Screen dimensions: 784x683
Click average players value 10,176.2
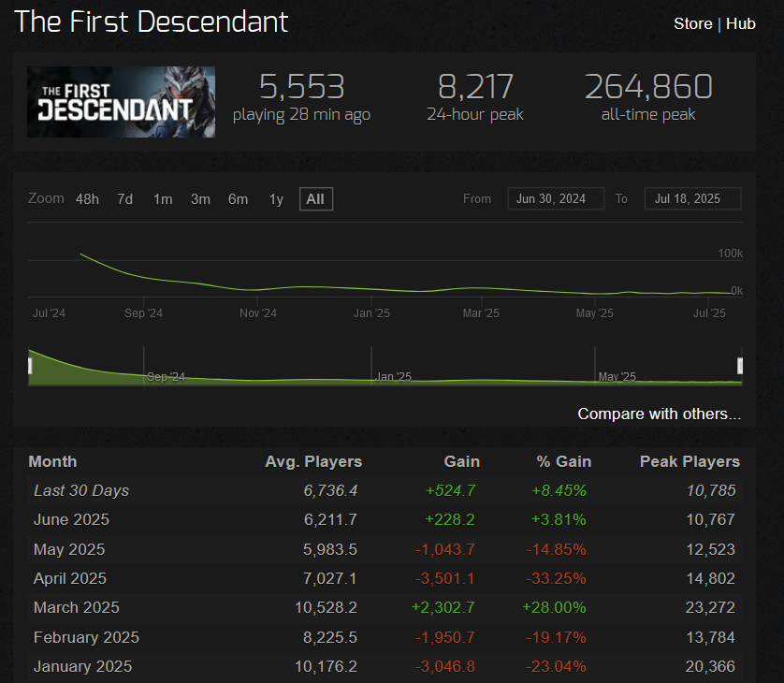pos(326,666)
